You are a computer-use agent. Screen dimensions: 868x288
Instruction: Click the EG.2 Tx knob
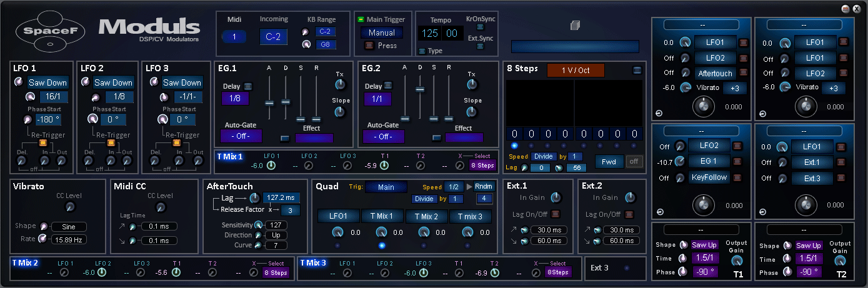click(472, 86)
